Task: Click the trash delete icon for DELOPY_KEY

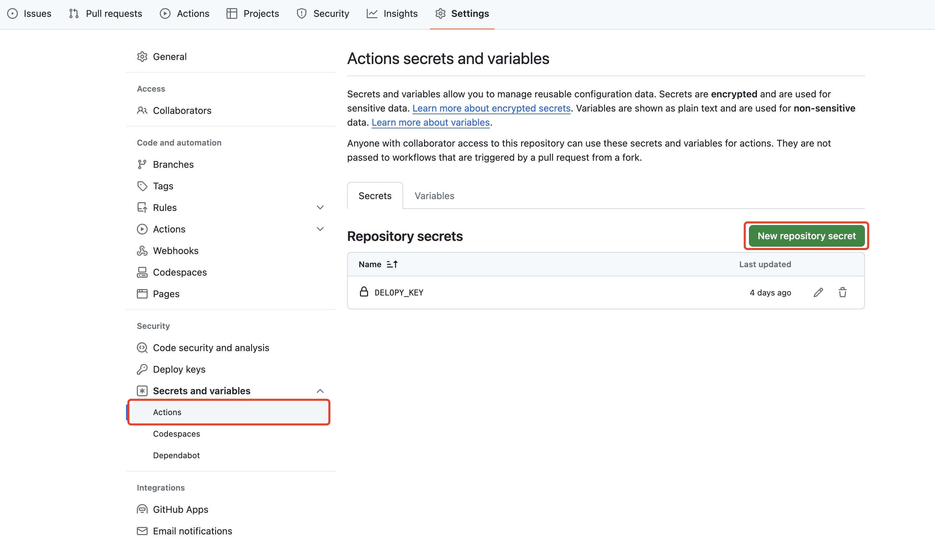Action: click(843, 292)
